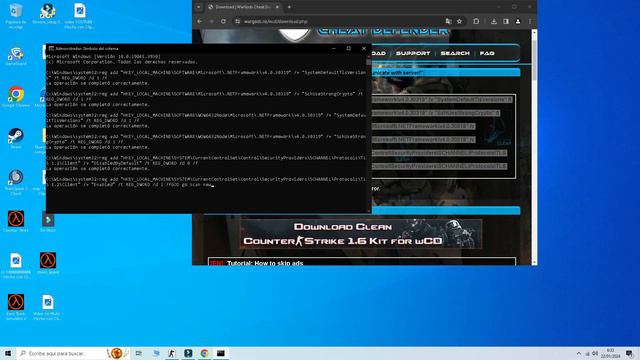Translate this page icon in Chrome

tap(449, 21)
